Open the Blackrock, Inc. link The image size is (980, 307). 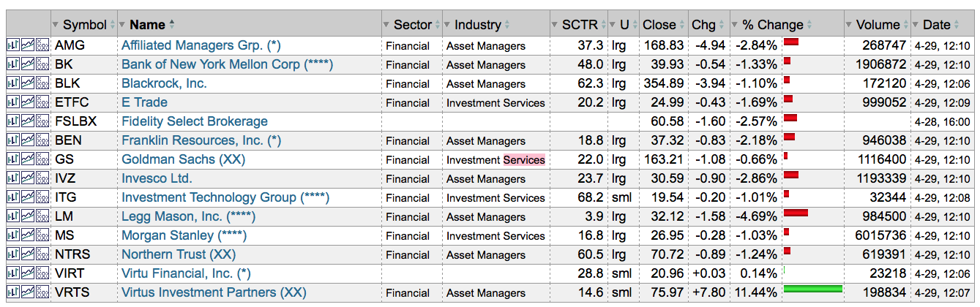pyautogui.click(x=164, y=83)
